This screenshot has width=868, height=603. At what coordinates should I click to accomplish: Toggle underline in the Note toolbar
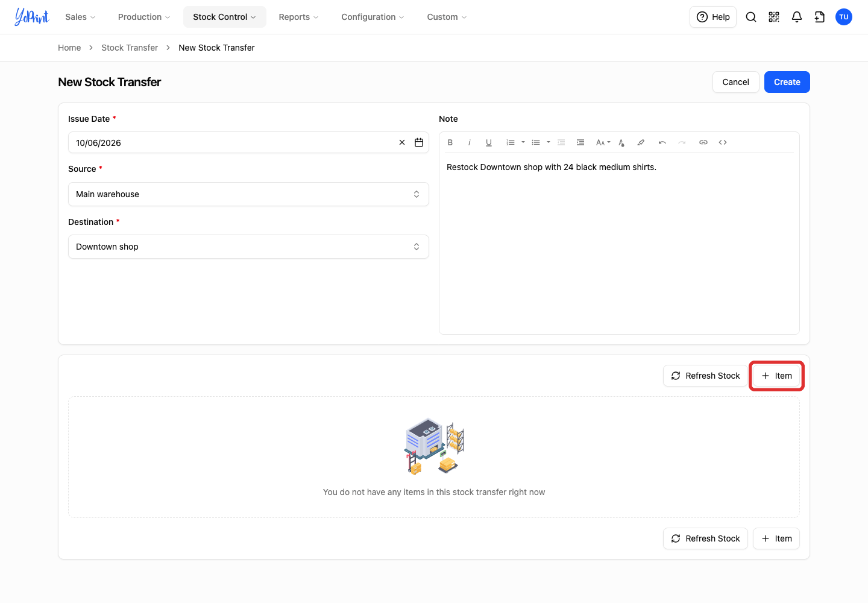(x=489, y=142)
